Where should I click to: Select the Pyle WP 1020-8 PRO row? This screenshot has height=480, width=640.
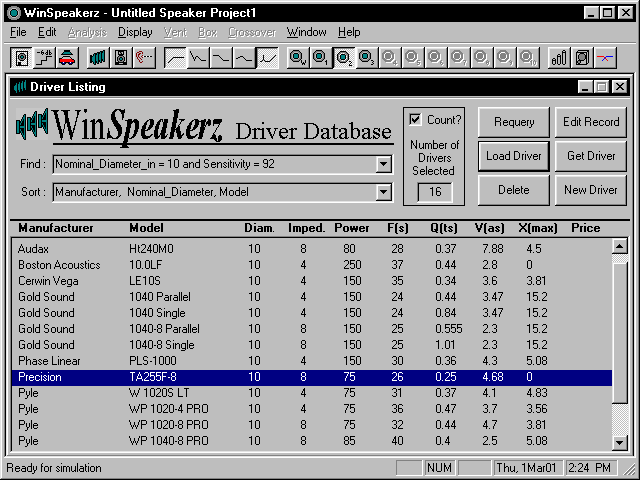click(x=312, y=424)
